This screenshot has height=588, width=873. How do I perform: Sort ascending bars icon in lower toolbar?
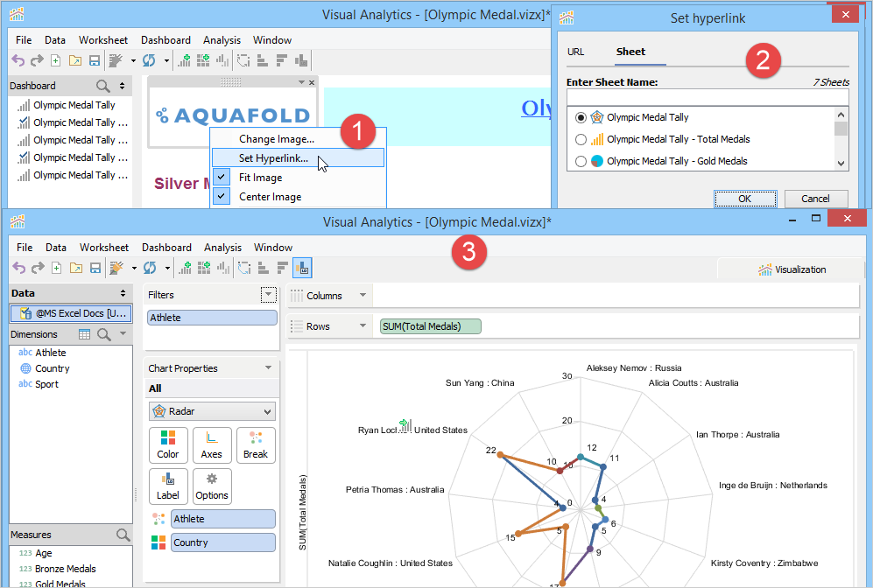coord(264,268)
